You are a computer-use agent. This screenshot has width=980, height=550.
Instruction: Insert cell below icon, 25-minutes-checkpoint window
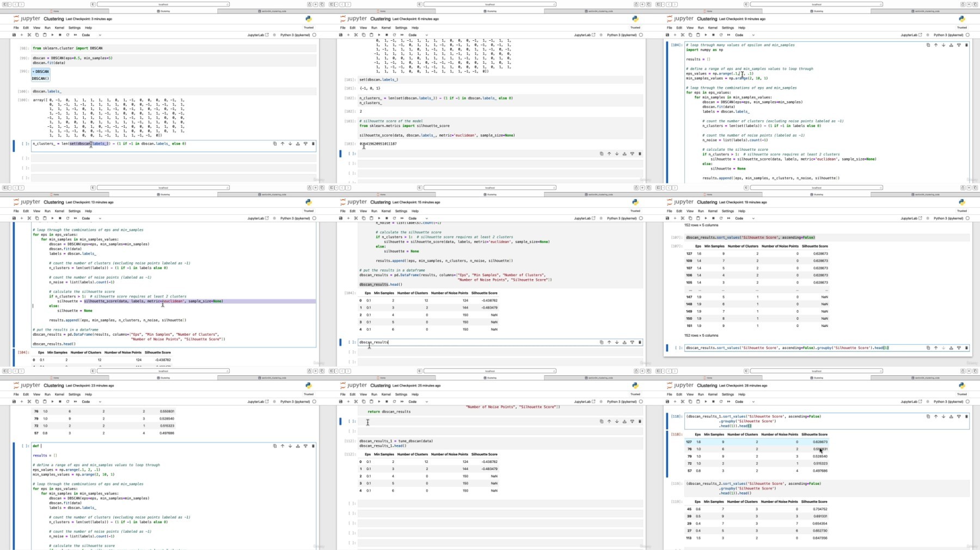point(632,421)
